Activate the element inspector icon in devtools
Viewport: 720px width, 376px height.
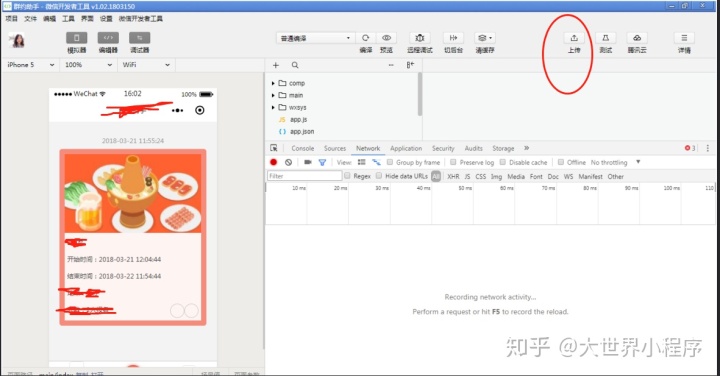pos(274,148)
